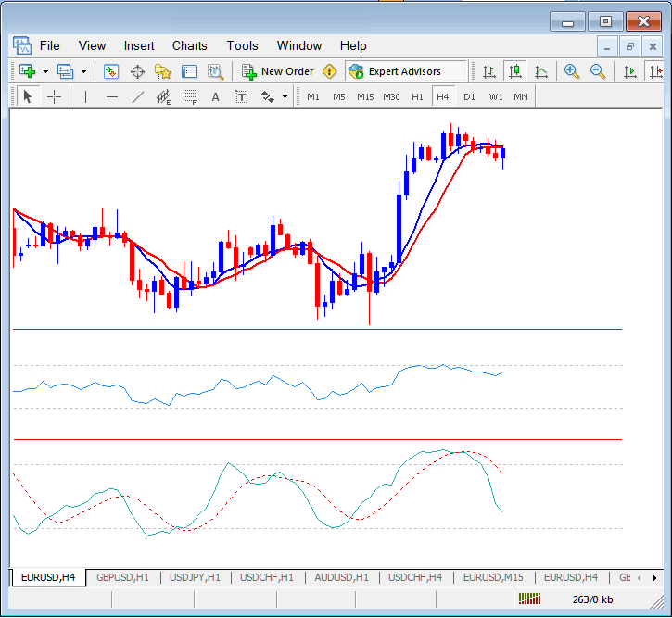Switch chart to bar chart mode
The width and height of the screenshot is (672, 618).
click(x=488, y=71)
